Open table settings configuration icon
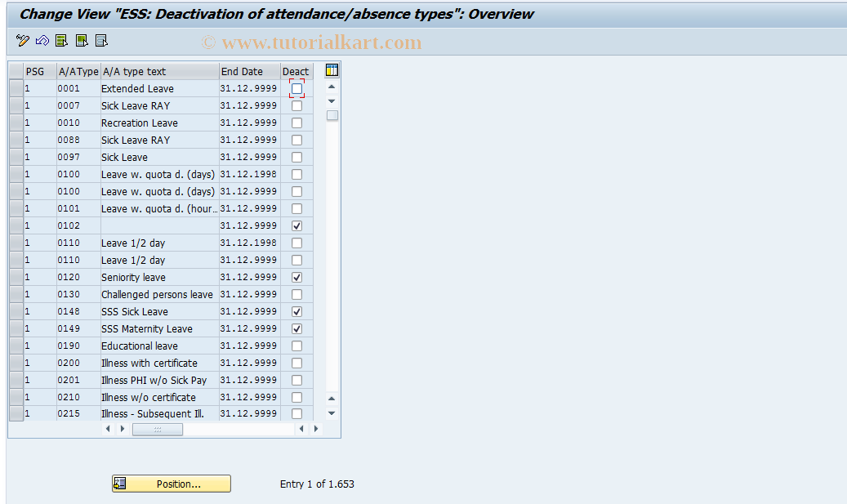 coord(332,70)
